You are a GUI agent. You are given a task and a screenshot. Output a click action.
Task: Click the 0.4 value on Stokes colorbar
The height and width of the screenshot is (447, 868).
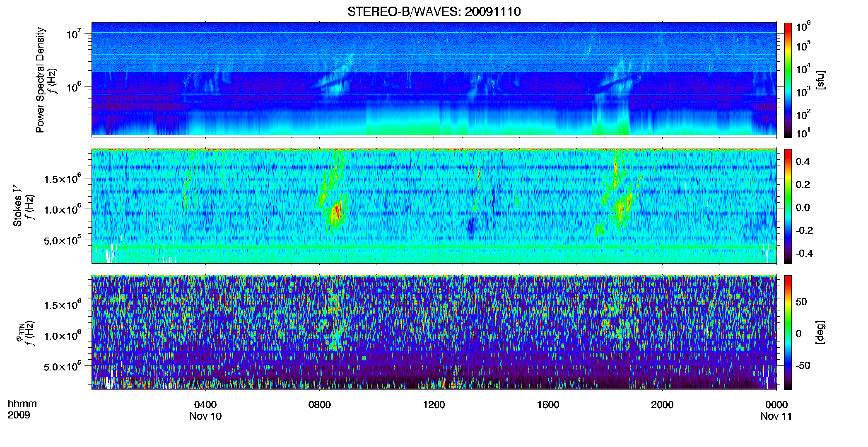tap(803, 162)
